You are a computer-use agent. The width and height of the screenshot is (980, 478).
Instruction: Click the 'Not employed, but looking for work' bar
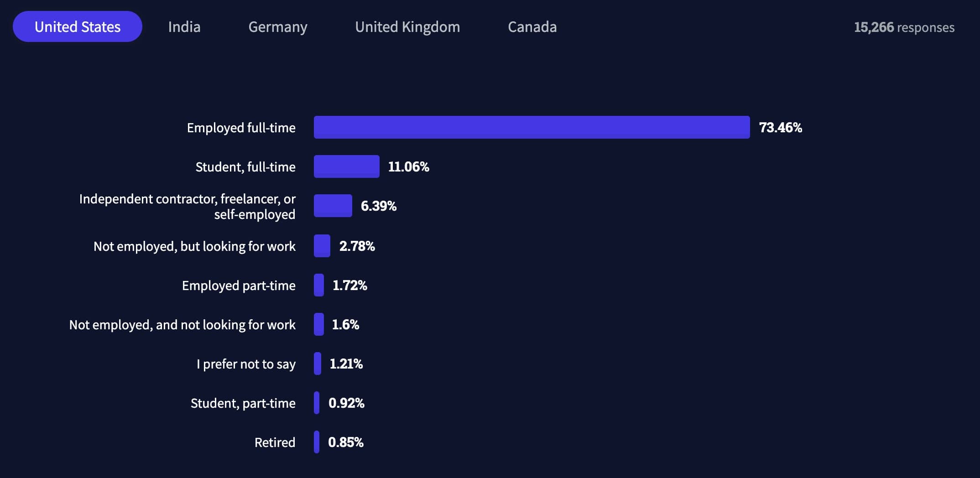322,246
